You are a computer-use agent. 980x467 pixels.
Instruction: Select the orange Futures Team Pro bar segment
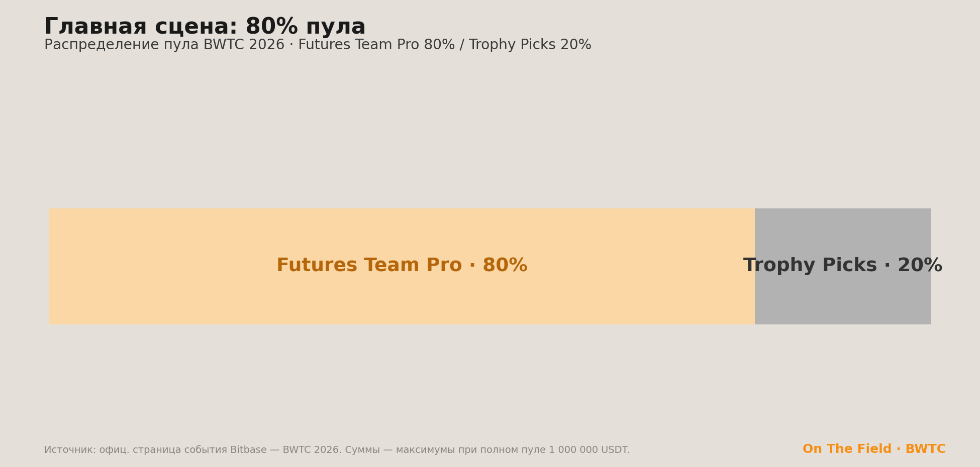click(402, 266)
